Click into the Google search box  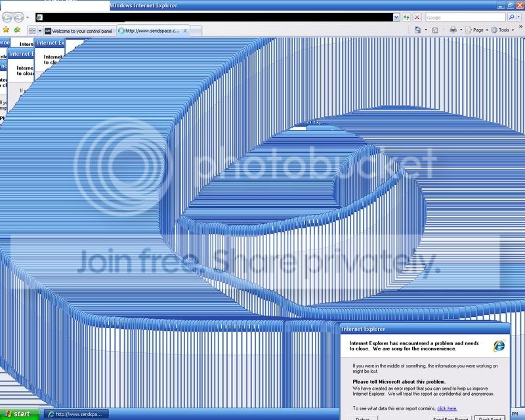465,18
